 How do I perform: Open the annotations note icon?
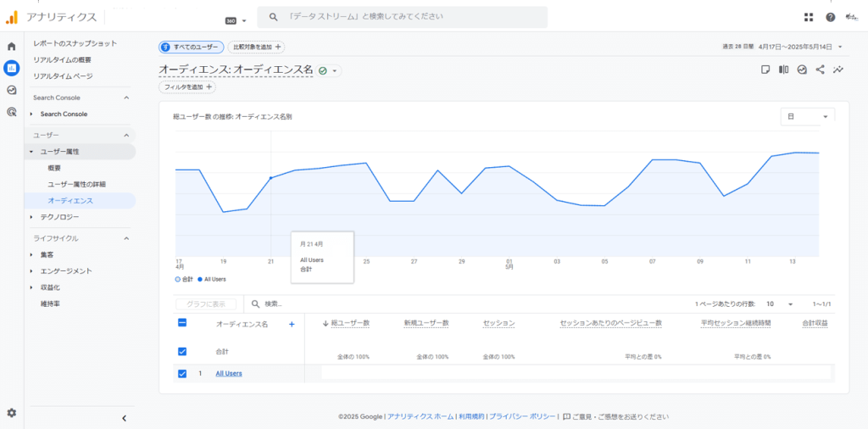[x=765, y=70]
